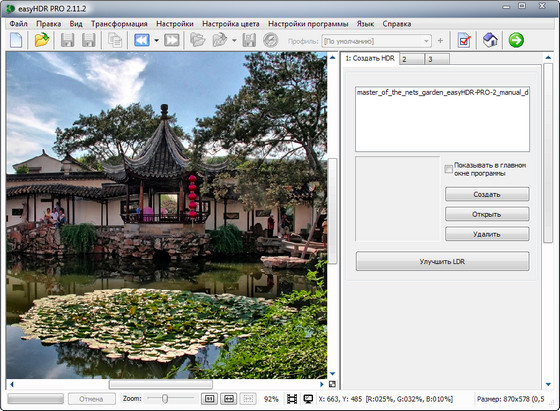Open the checklist options icon
Image resolution: width=560 pixels, height=411 pixels.
click(464, 40)
